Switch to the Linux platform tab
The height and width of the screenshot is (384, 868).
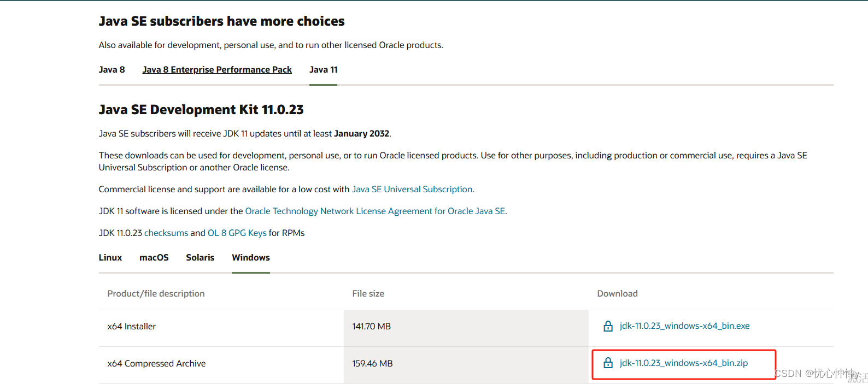click(x=110, y=258)
